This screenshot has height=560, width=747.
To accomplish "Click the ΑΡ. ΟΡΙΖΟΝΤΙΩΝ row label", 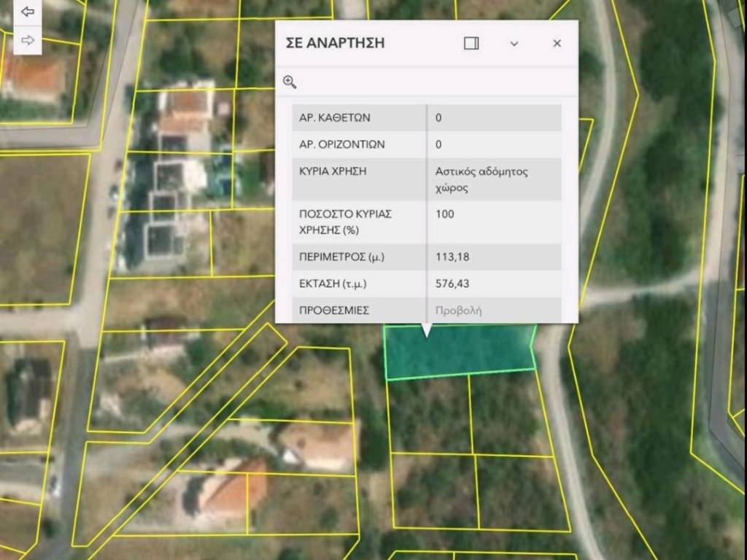I will pos(342,144).
